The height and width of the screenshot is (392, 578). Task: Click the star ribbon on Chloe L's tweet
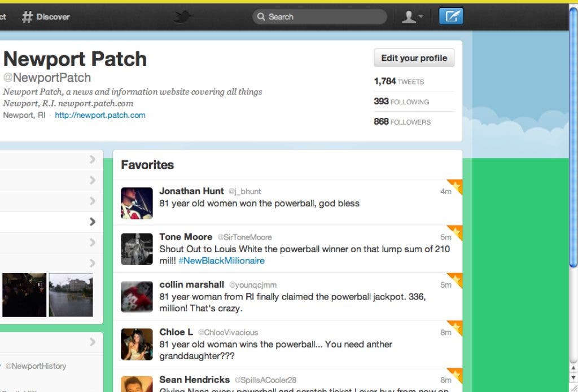(x=456, y=327)
